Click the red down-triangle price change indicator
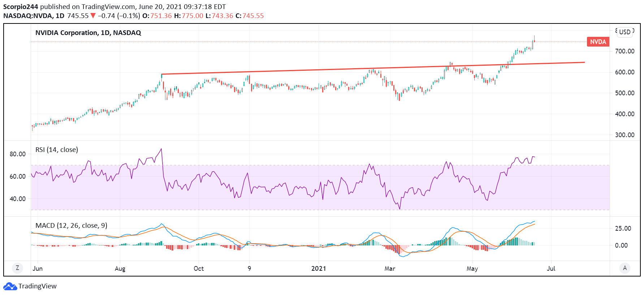This screenshot has width=644, height=296. [93, 16]
